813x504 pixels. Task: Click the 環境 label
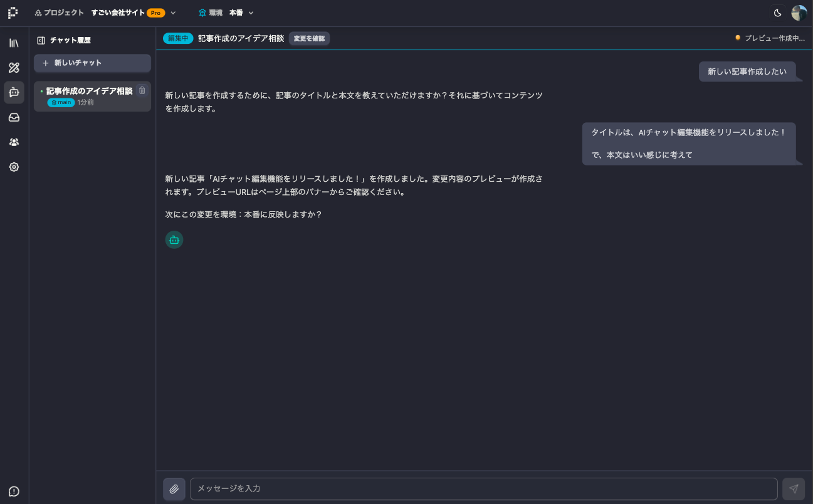coord(216,13)
